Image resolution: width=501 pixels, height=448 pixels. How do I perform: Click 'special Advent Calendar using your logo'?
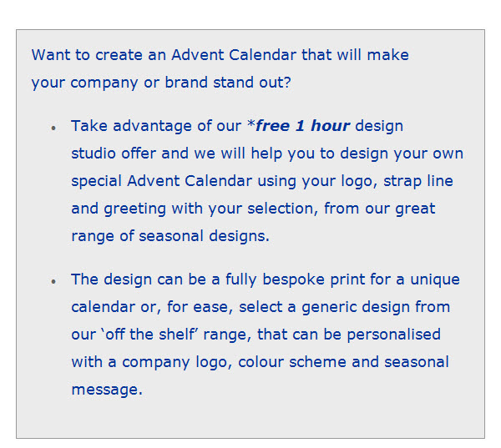(222, 181)
